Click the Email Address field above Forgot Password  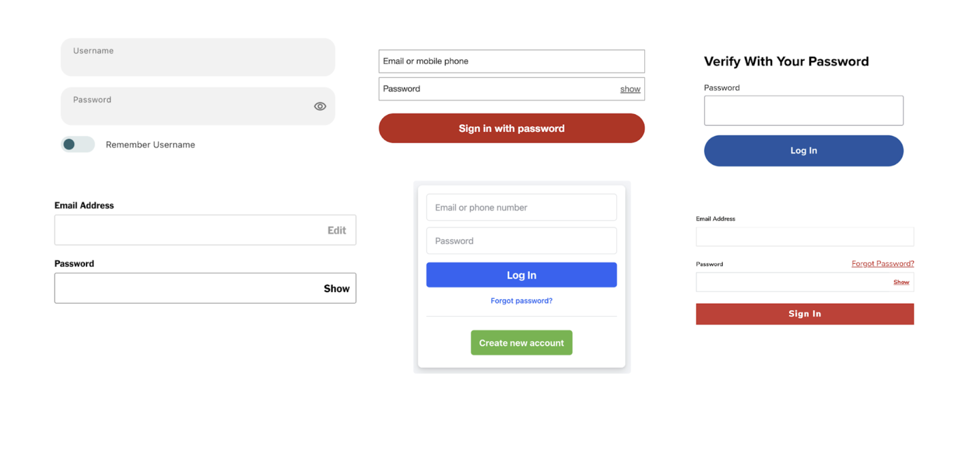(804, 237)
